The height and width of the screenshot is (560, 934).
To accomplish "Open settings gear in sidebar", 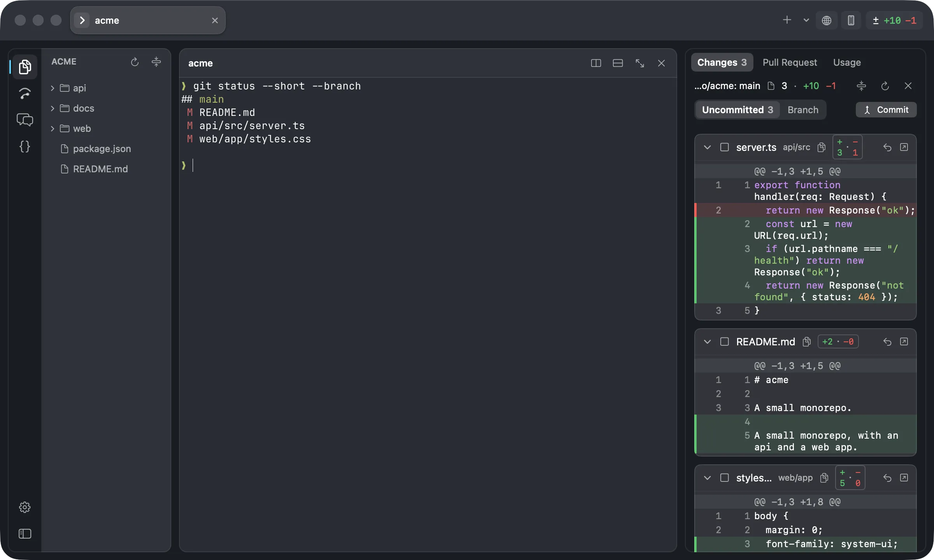I will [x=25, y=507].
